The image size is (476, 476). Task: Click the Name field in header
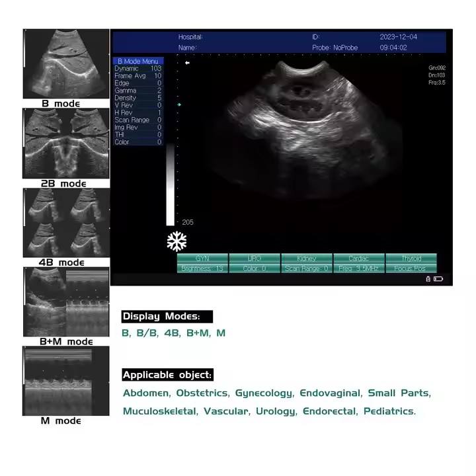tap(187, 48)
